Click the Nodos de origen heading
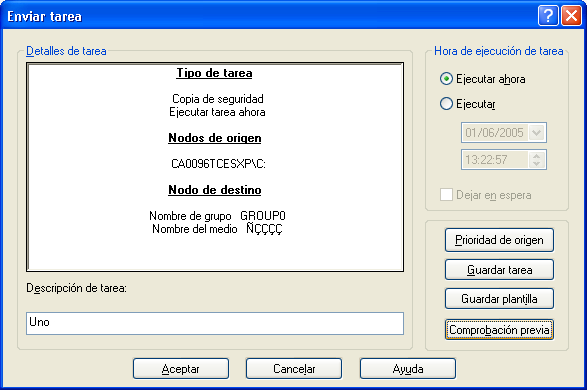 pyautogui.click(x=215, y=138)
